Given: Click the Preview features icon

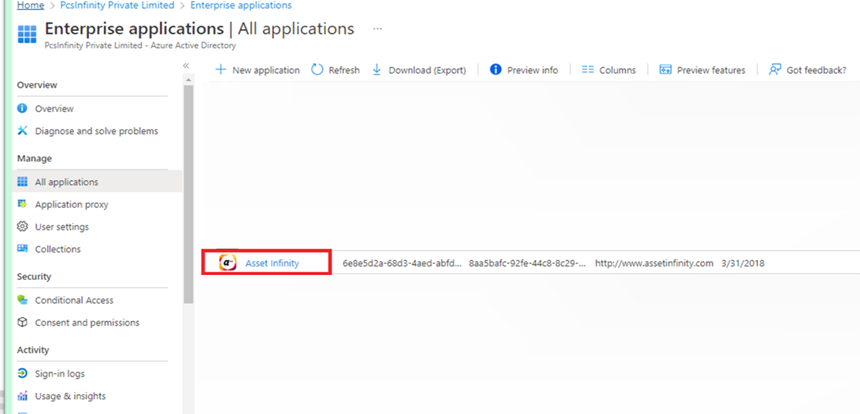Looking at the screenshot, I should pos(665,70).
